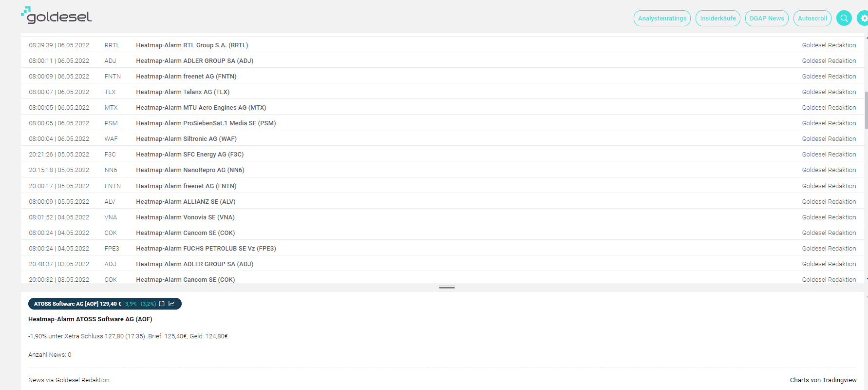Click the panel splitter handle
868x390 pixels.
tap(447, 288)
